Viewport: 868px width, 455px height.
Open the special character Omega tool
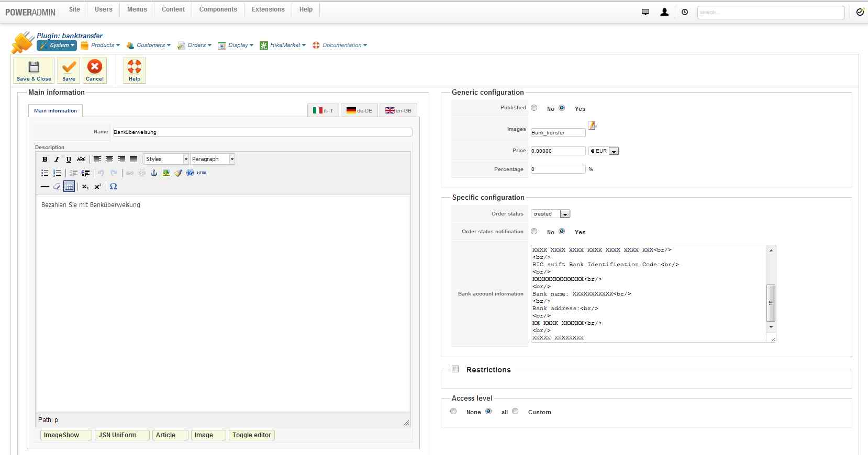[x=113, y=186]
